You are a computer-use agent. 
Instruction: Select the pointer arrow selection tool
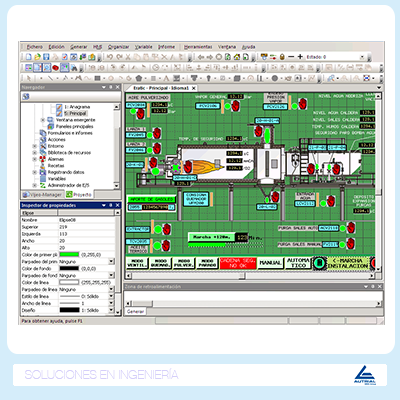click(29, 78)
